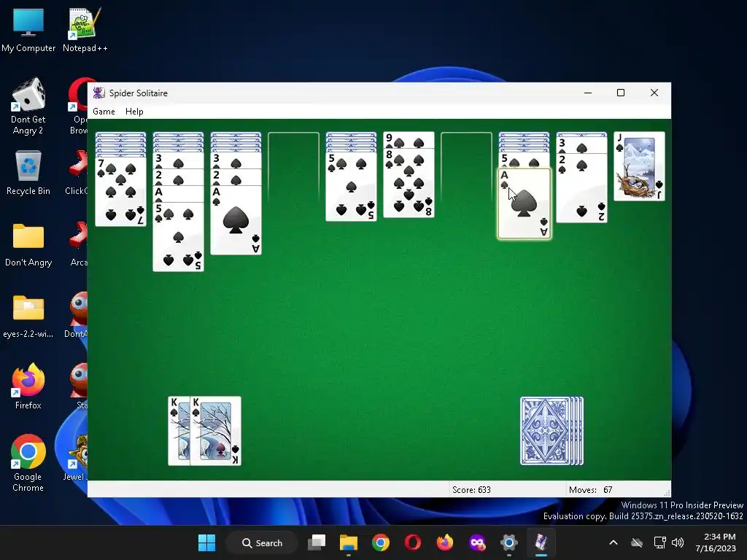Click the Spider Solitaire title bar icon
Image resolution: width=747 pixels, height=560 pixels.
pos(98,93)
